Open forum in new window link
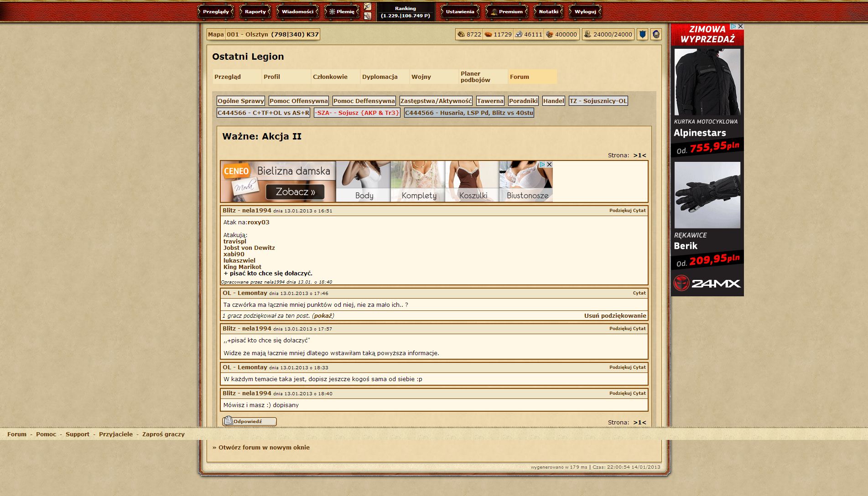 click(x=264, y=447)
